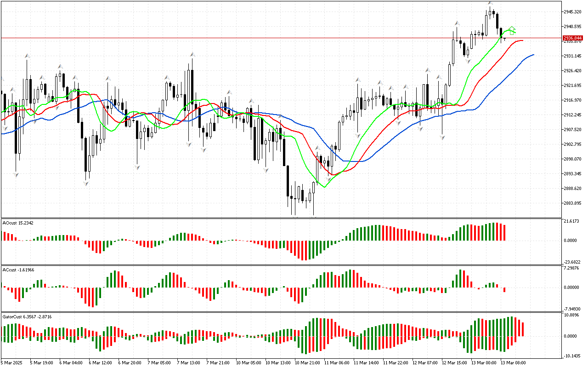
Task: Click the 13 Mar 00:00 time label
Action: point(484,363)
